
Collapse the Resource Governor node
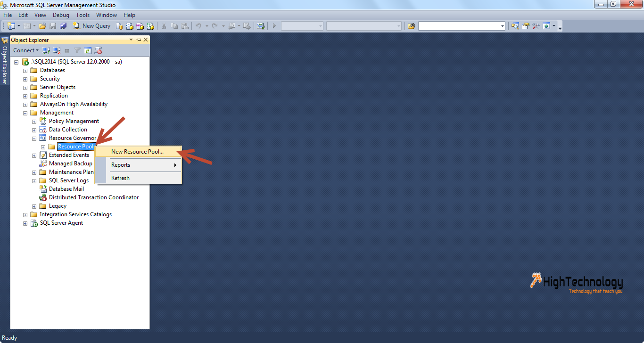34,139
